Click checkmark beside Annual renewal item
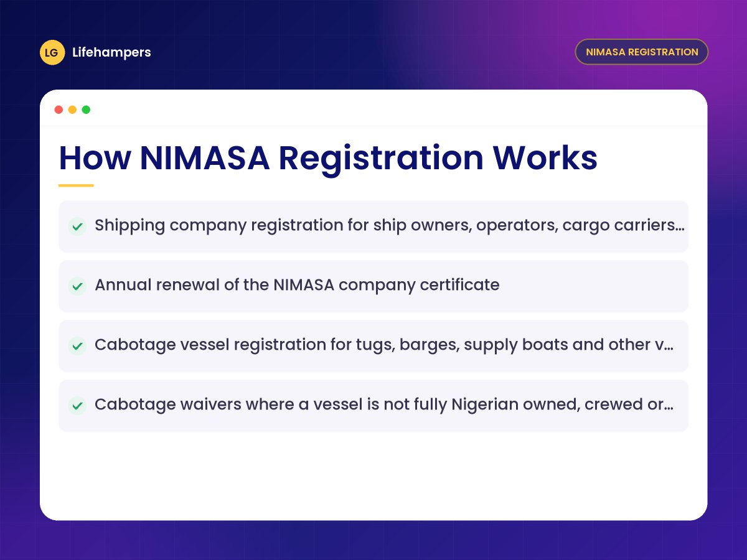The height and width of the screenshot is (560, 747). pos(77,286)
